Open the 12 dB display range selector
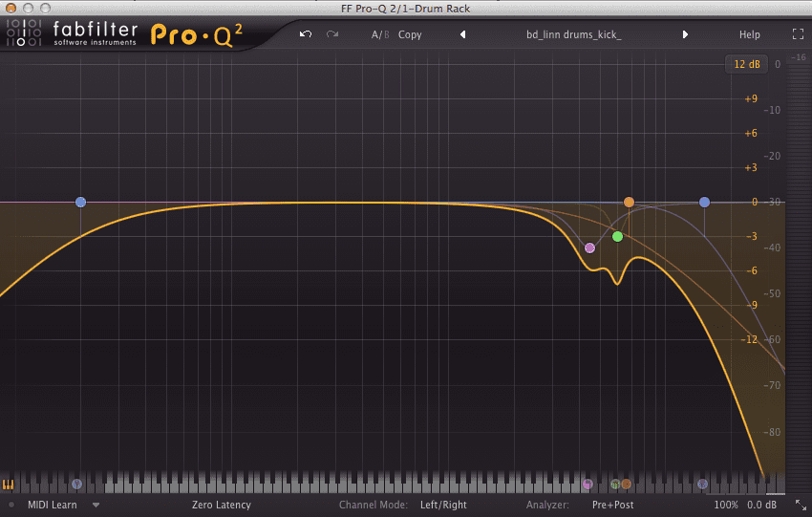This screenshot has width=812, height=517. [x=747, y=64]
